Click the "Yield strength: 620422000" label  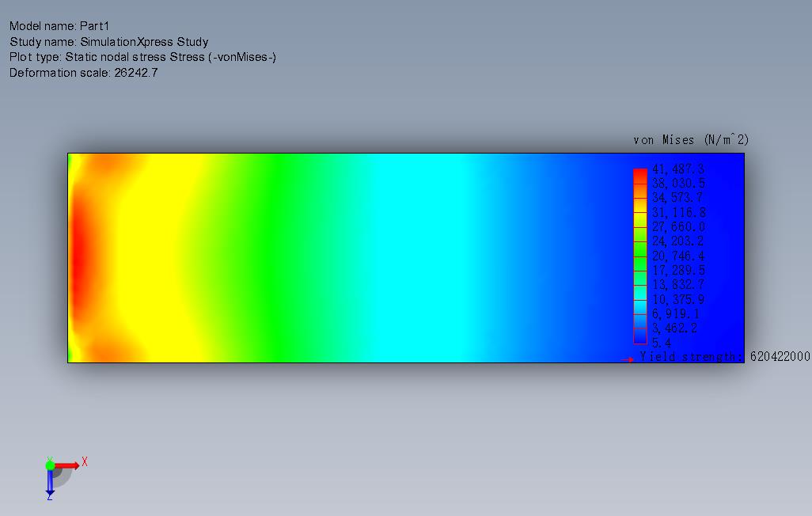(x=724, y=356)
